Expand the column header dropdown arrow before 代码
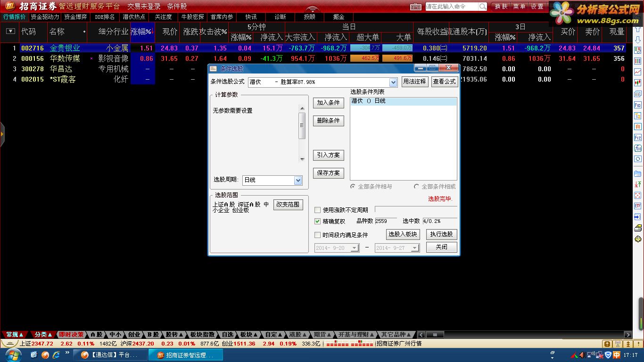644x362 pixels. point(10,32)
